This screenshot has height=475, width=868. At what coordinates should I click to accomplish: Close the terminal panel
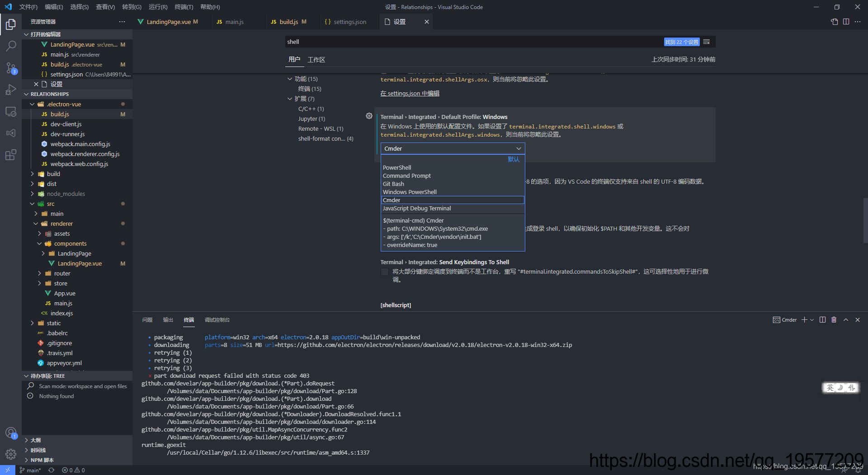click(858, 320)
